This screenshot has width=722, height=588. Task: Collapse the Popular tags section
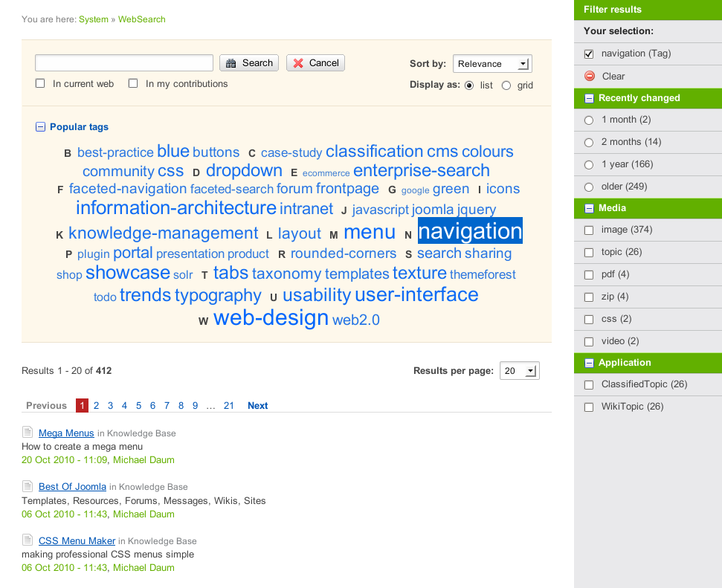(x=40, y=127)
